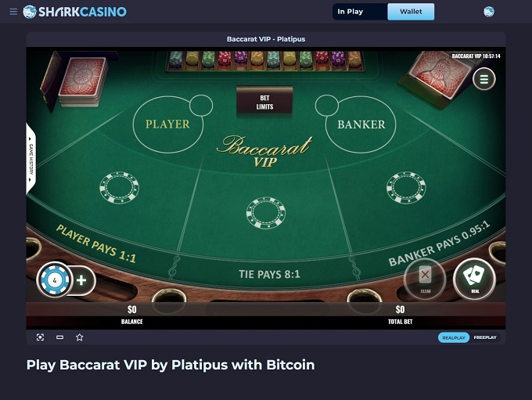Screen dimensions: 532x400
Task: Click the Deal cards button
Action: click(x=475, y=279)
